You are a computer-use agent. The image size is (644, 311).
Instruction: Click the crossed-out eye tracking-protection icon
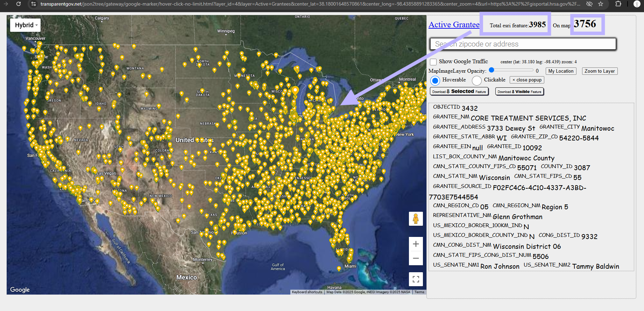589,4
